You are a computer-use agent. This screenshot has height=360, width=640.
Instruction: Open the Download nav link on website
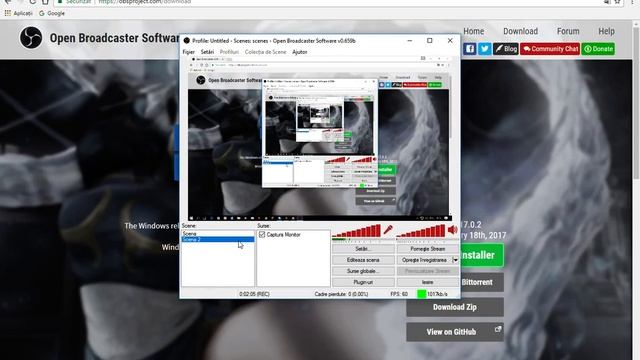[520, 31]
